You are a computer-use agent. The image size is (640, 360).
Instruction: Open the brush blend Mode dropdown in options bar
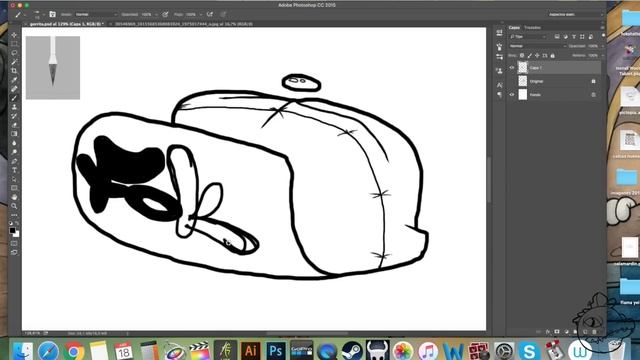coord(96,14)
